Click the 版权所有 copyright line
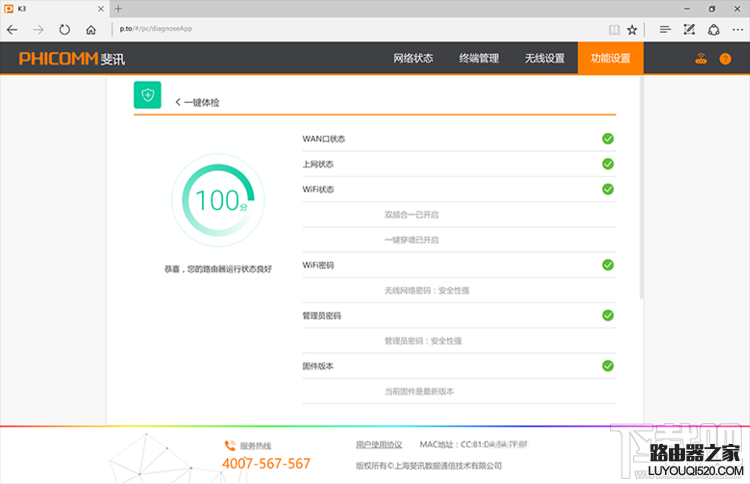750x484 pixels. click(x=429, y=466)
